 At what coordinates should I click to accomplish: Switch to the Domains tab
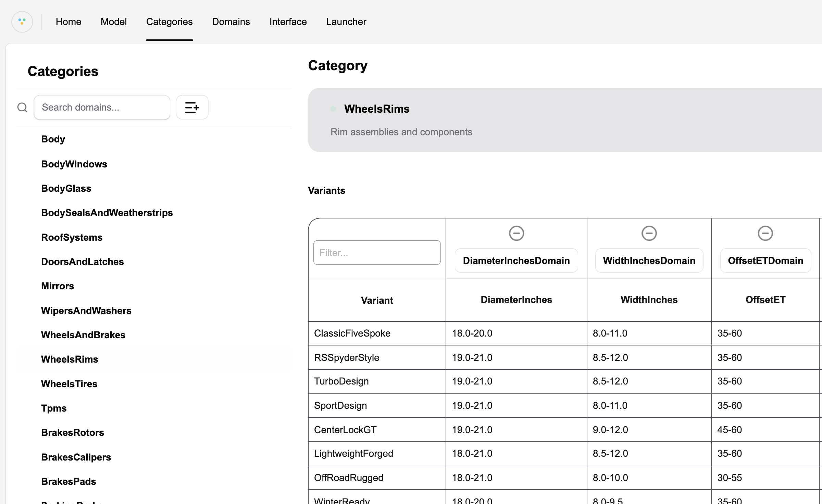point(231,22)
